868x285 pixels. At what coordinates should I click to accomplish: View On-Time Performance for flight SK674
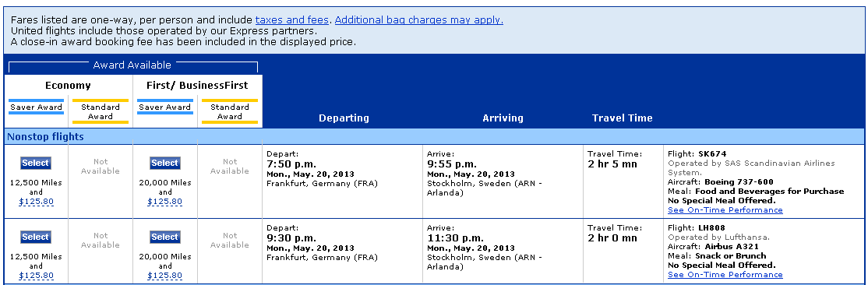(x=725, y=210)
